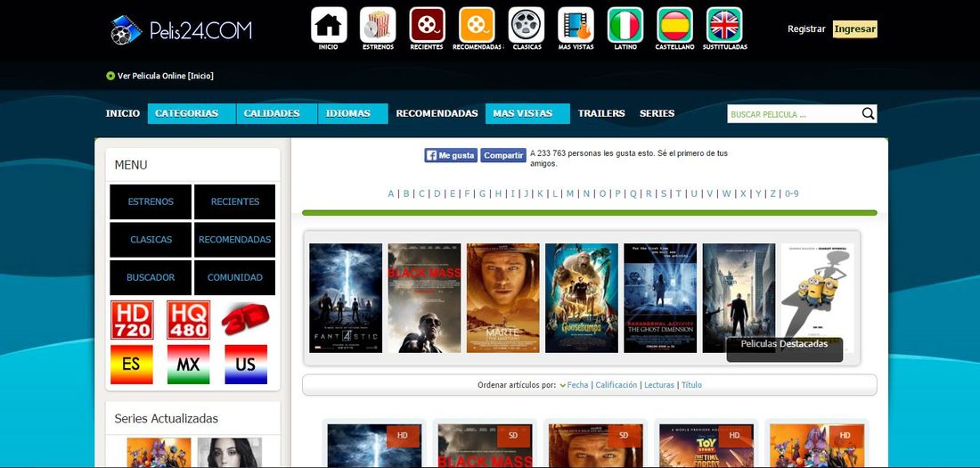Click the Facebook Compartir button
Screen dimensions: 980x468
[503, 155]
